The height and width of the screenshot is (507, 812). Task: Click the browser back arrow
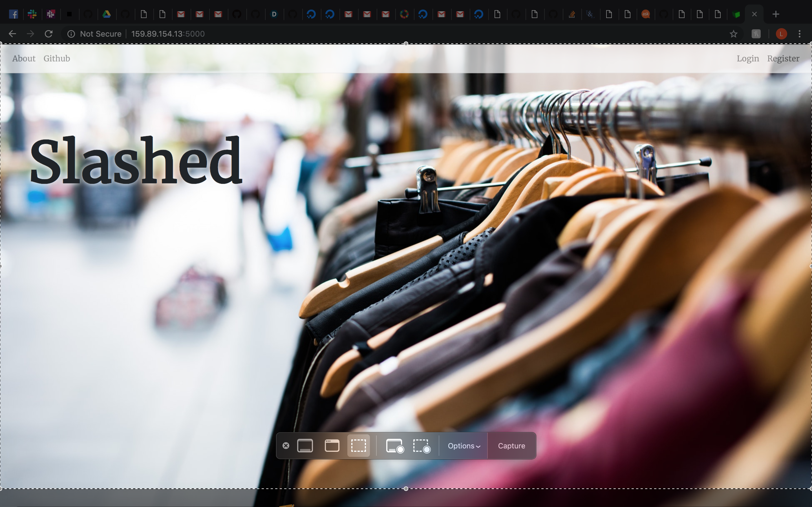(12, 34)
